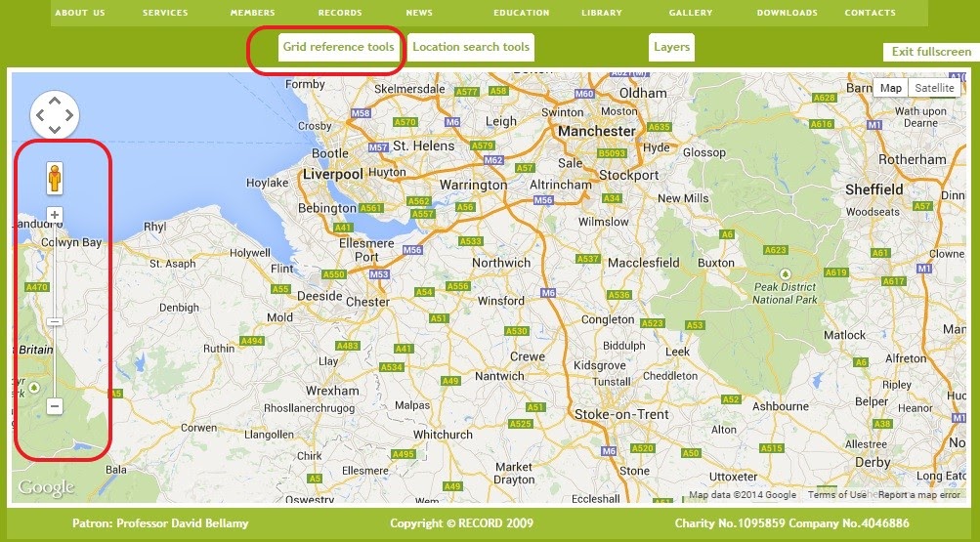Open the Contacts menu
The width and height of the screenshot is (980, 542).
tap(870, 13)
